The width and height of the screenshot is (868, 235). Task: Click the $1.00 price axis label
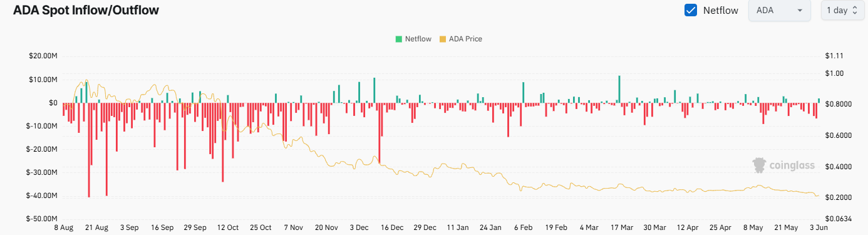coord(835,73)
